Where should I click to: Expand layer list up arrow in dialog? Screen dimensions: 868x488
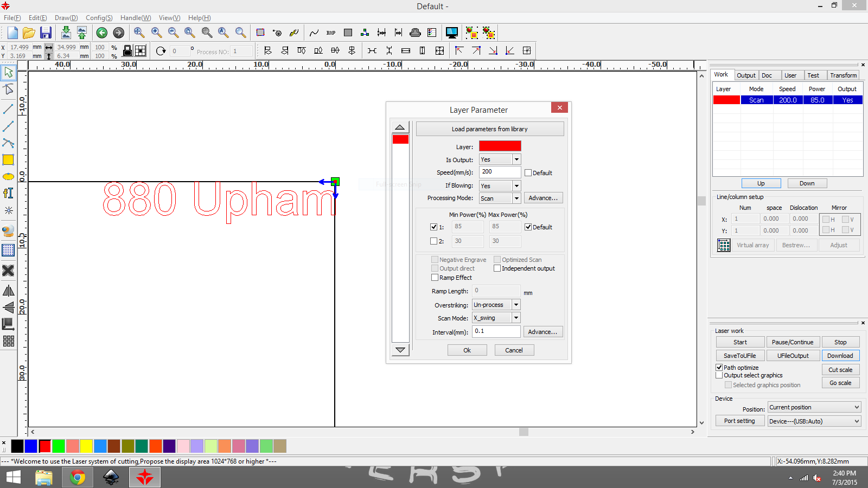(400, 127)
